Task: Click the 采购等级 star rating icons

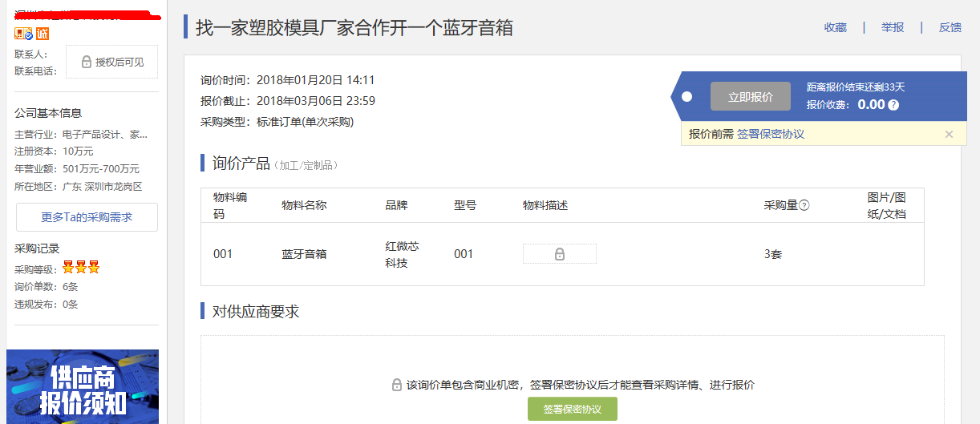Action: (x=81, y=268)
